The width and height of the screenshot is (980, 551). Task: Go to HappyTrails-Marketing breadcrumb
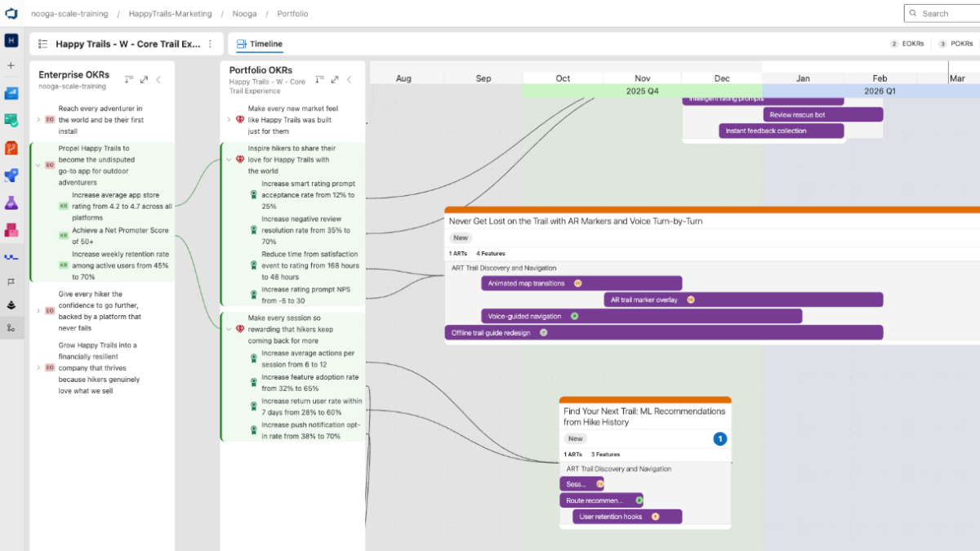pos(170,14)
